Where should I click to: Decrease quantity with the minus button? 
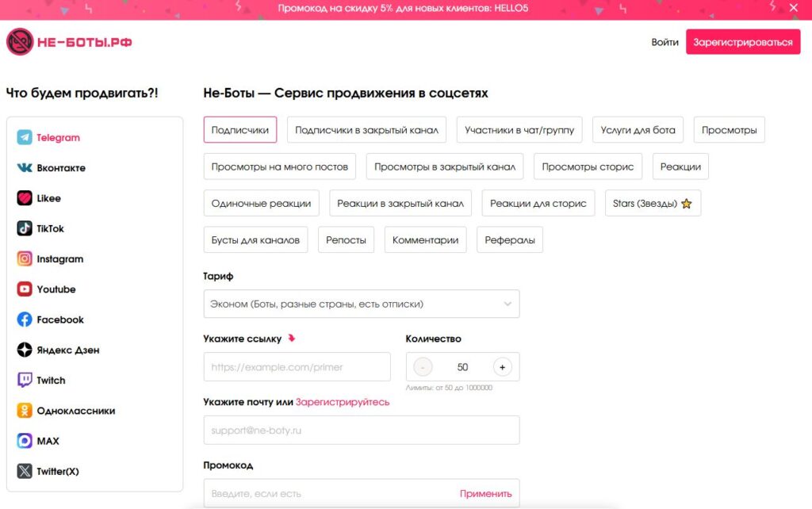click(423, 367)
